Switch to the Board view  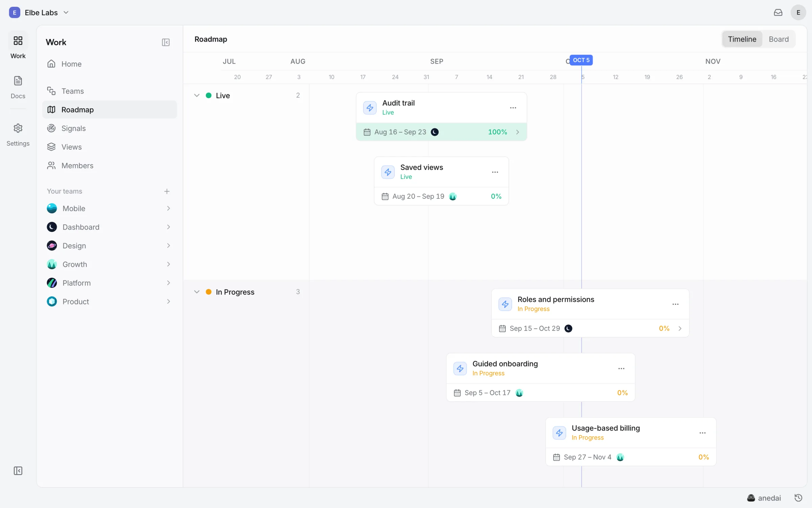point(779,39)
